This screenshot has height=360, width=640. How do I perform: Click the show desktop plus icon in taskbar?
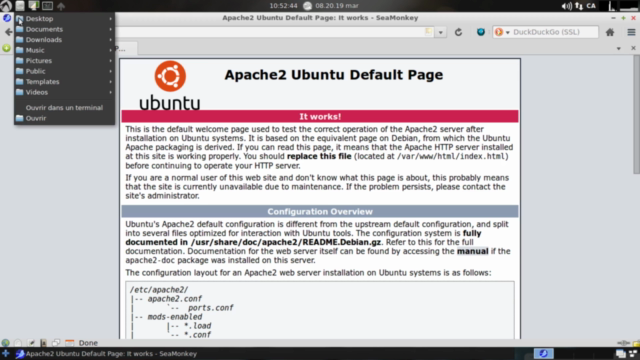(5, 353)
